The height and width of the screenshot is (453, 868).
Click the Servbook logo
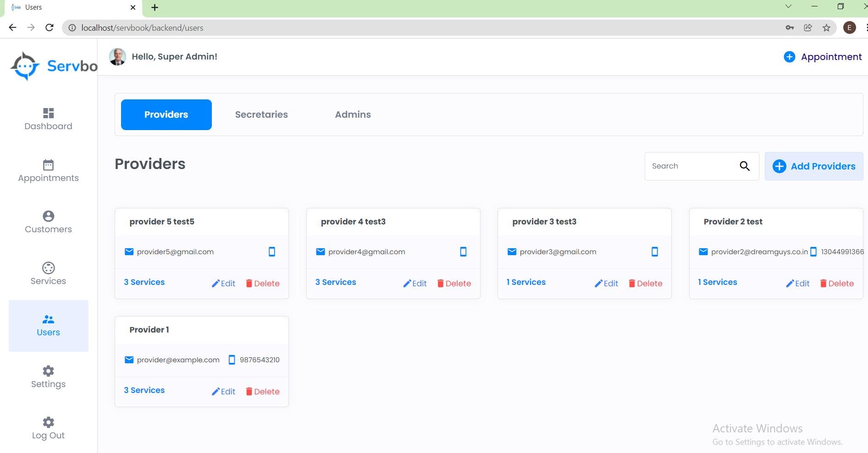coord(54,66)
